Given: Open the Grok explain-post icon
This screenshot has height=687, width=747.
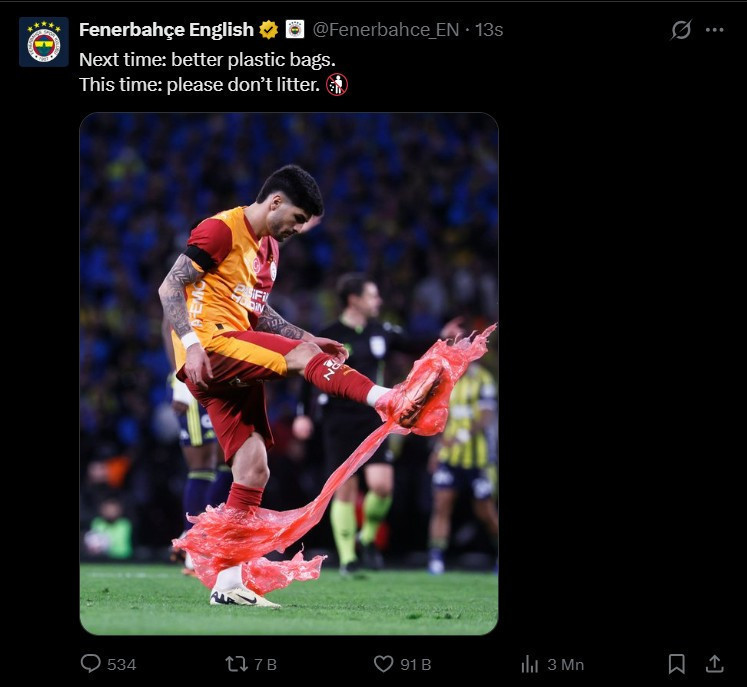Looking at the screenshot, I should 681,30.
